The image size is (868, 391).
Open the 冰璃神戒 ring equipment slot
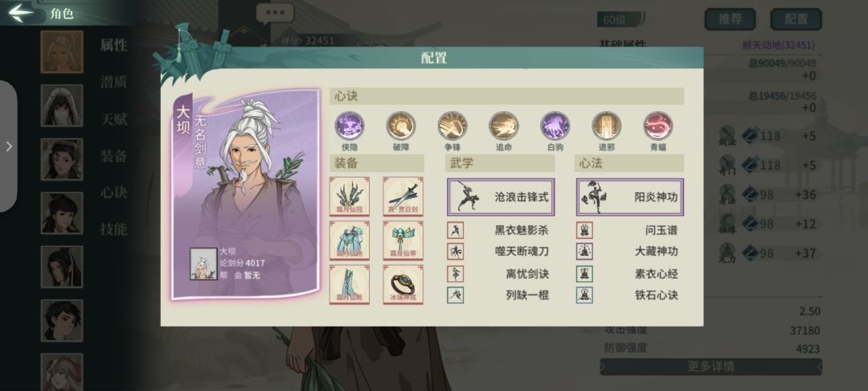(x=403, y=284)
